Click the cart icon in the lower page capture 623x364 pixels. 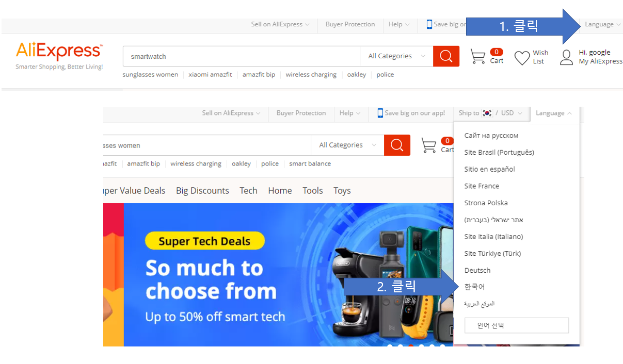tap(429, 145)
